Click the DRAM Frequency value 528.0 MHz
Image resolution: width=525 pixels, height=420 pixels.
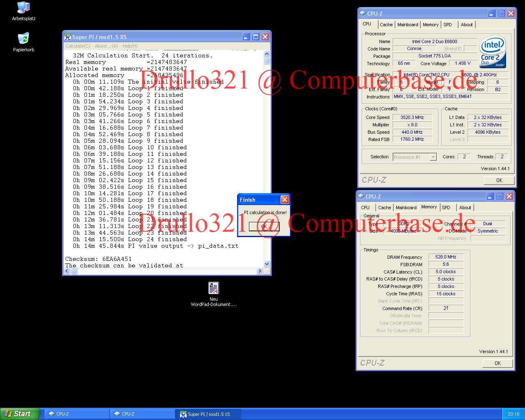(x=446, y=257)
